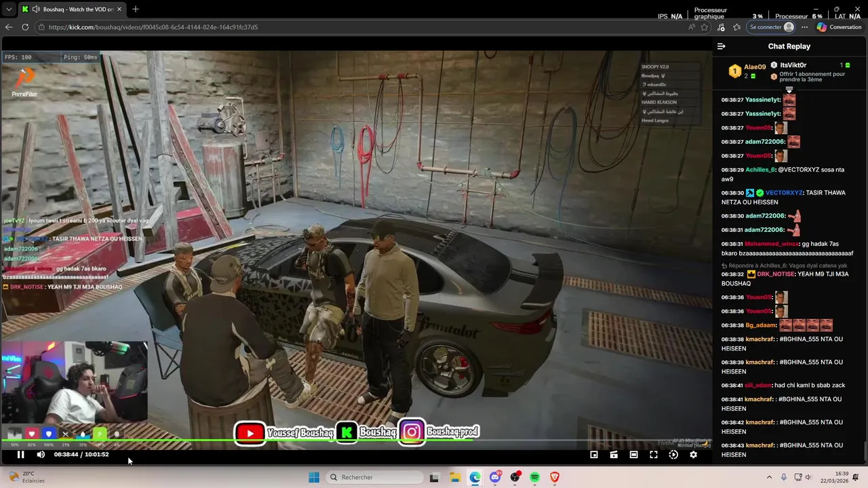Open a new browser tab
Image resolution: width=868 pixels, height=488 pixels.
tap(135, 9)
